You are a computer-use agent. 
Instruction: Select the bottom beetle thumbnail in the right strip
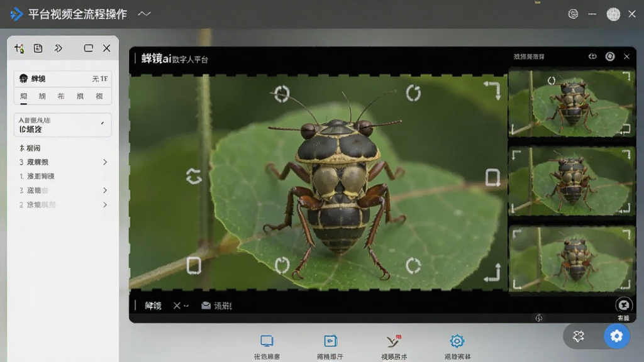point(572,259)
